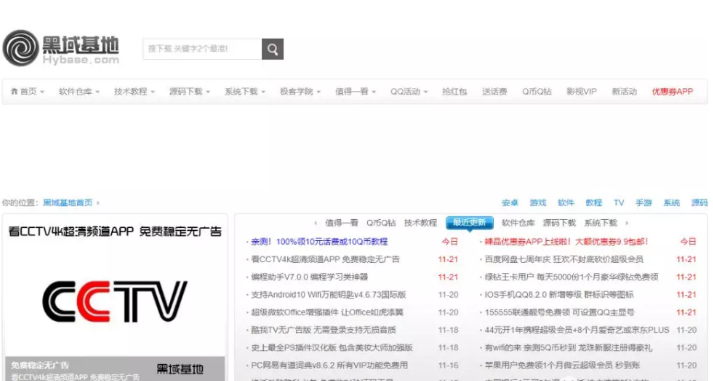Open 看CCTV4k超清频道APP list article
The width and height of the screenshot is (713, 381).
click(325, 259)
